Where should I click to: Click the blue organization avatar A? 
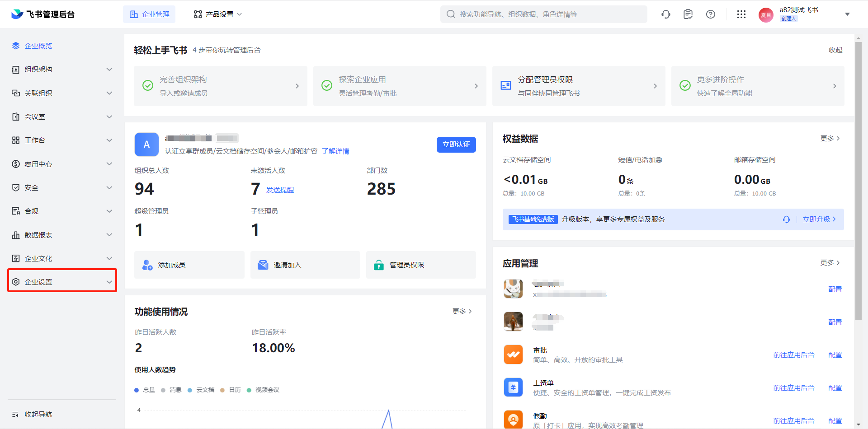point(146,145)
